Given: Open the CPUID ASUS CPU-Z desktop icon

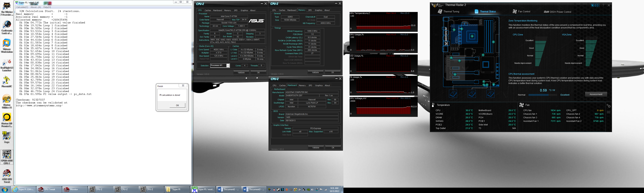Looking at the screenshot, I should (x=7, y=157).
